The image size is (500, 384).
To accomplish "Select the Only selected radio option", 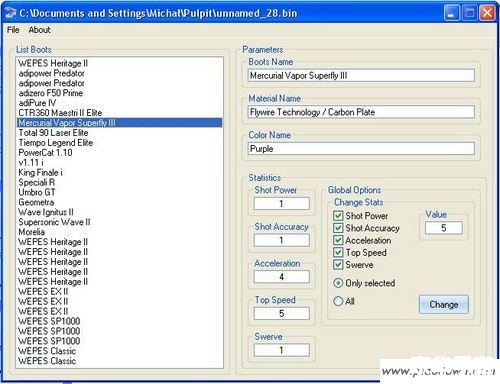I will (338, 283).
